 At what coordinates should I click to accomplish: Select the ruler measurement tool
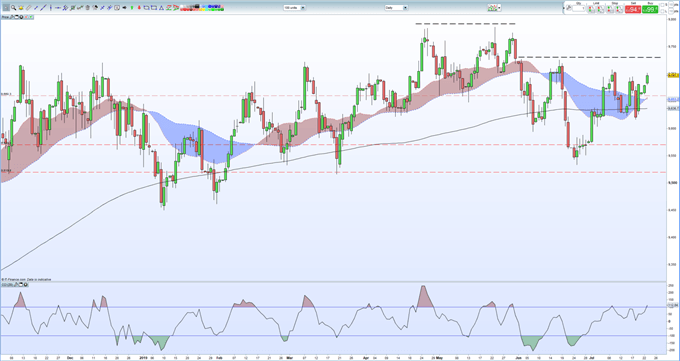pos(29,7)
